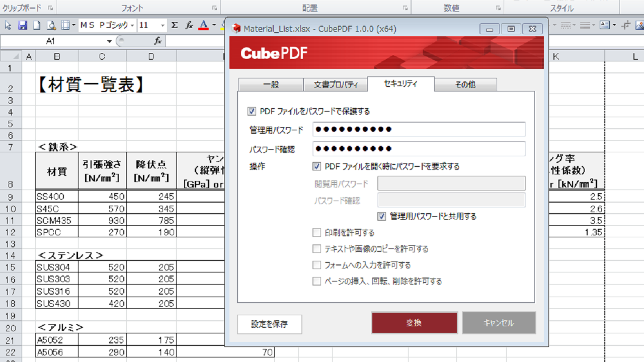This screenshot has height=362, width=644.
Task: Enable allow page insert, rotate, delete checkbox
Action: [x=316, y=282]
